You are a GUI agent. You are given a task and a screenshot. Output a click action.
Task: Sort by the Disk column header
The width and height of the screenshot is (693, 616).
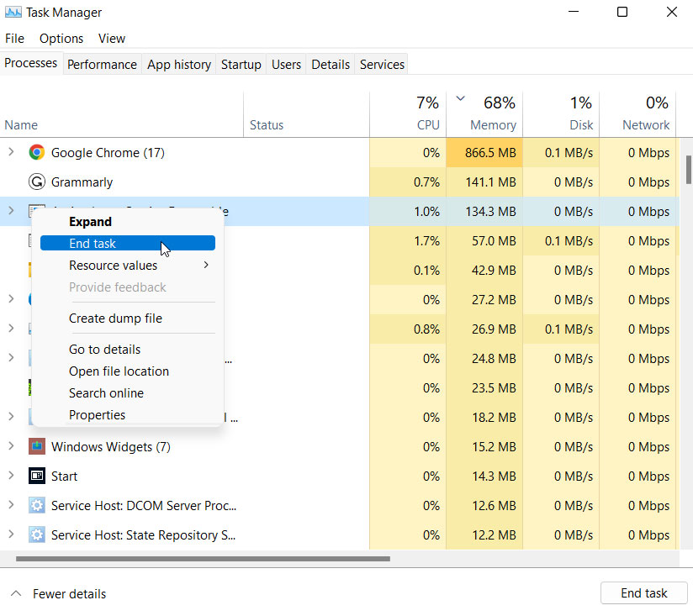coord(561,114)
